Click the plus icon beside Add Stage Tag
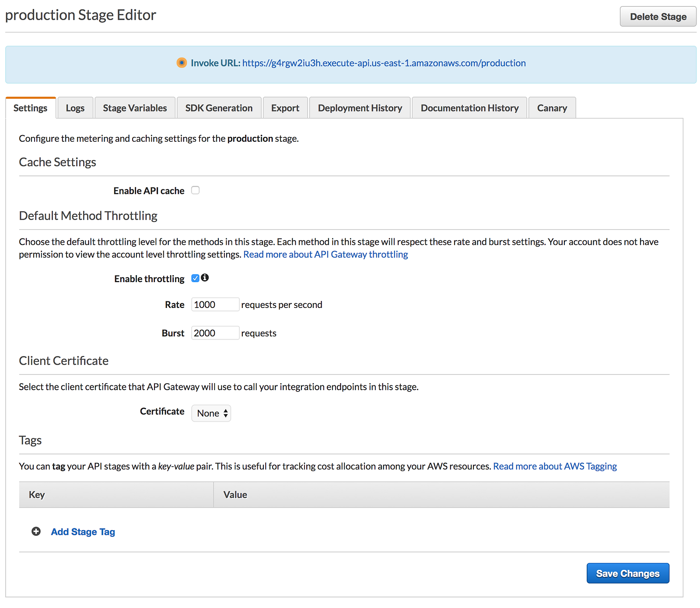This screenshot has height=608, width=700. pyautogui.click(x=36, y=531)
